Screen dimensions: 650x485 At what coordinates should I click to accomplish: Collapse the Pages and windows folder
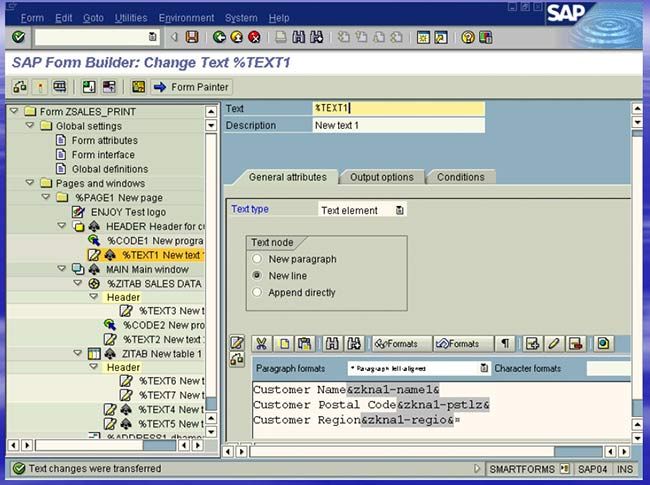(30, 182)
